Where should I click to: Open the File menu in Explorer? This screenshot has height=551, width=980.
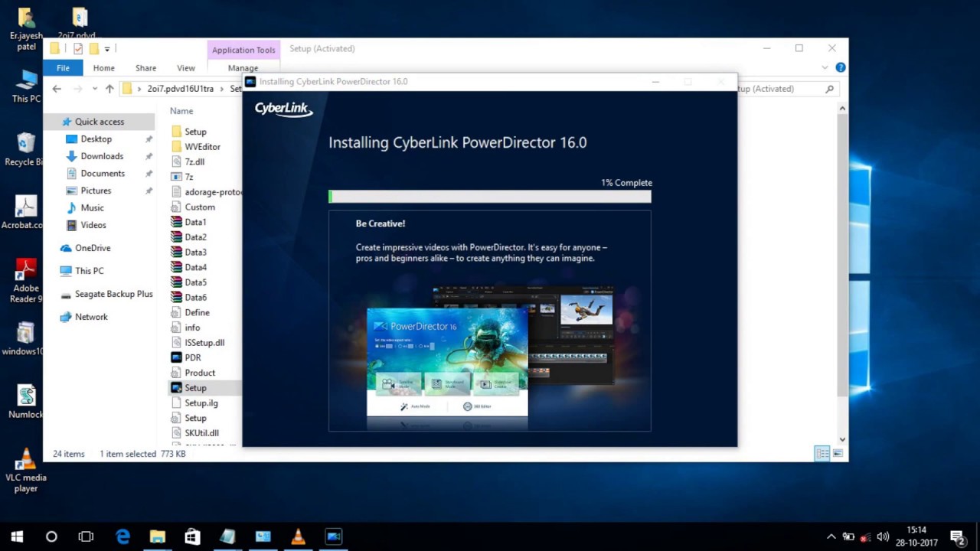coord(63,67)
